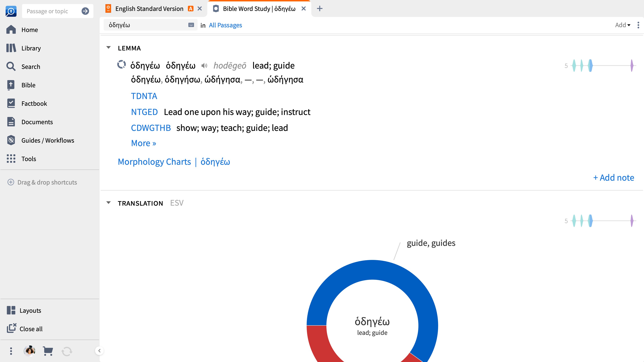Image resolution: width=644 pixels, height=362 pixels.
Task: Click the orange A badge on ESV tab
Action: tap(191, 9)
